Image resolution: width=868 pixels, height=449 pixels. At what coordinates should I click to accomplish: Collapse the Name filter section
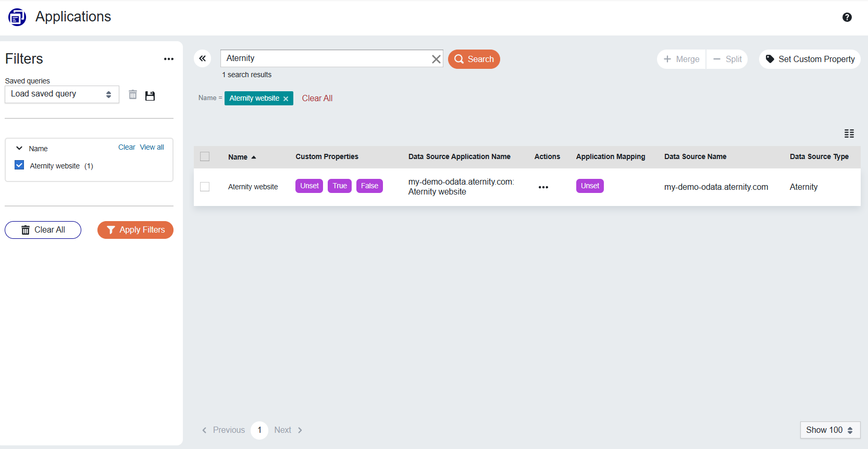point(19,148)
